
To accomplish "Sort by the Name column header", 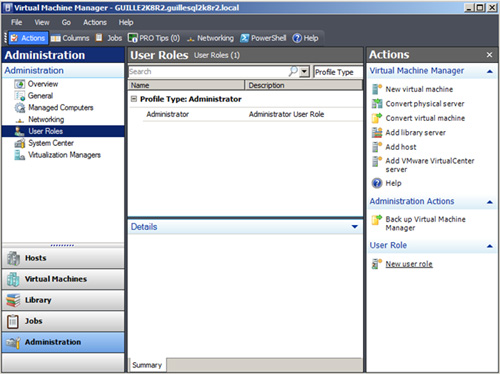I will 186,85.
